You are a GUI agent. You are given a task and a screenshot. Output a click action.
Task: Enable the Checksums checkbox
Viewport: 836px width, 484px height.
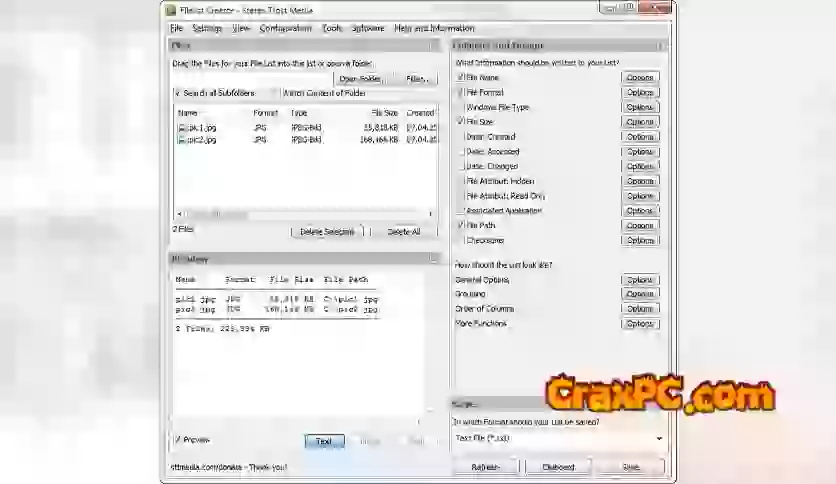461,240
